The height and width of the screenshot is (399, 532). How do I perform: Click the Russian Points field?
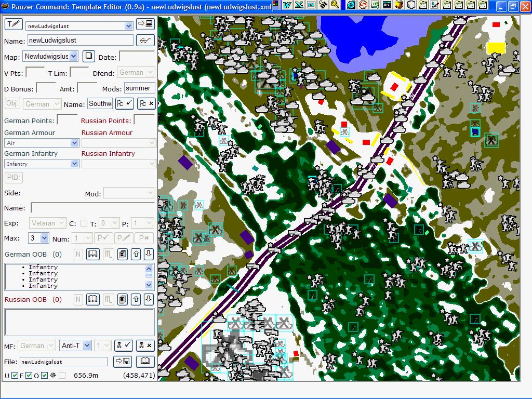[x=144, y=120]
